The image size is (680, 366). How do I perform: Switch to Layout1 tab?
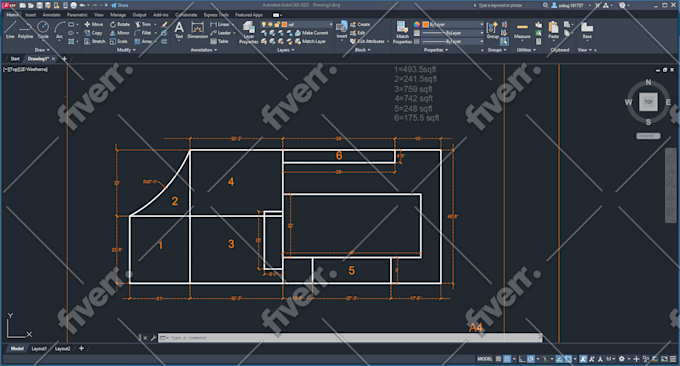tap(39, 348)
